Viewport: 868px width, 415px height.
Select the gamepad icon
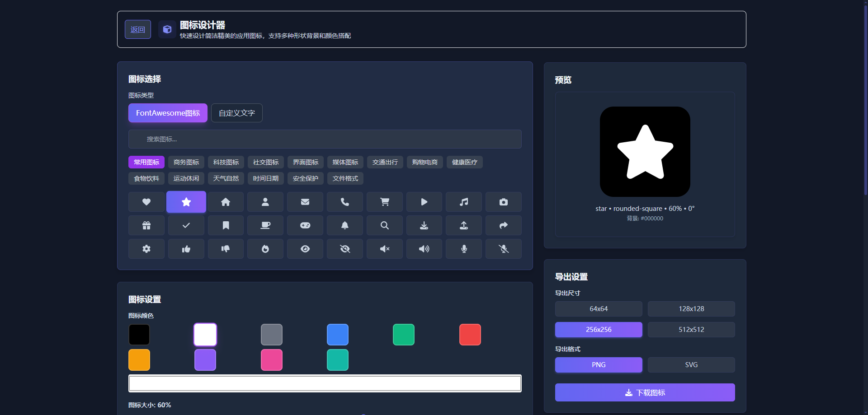(305, 225)
